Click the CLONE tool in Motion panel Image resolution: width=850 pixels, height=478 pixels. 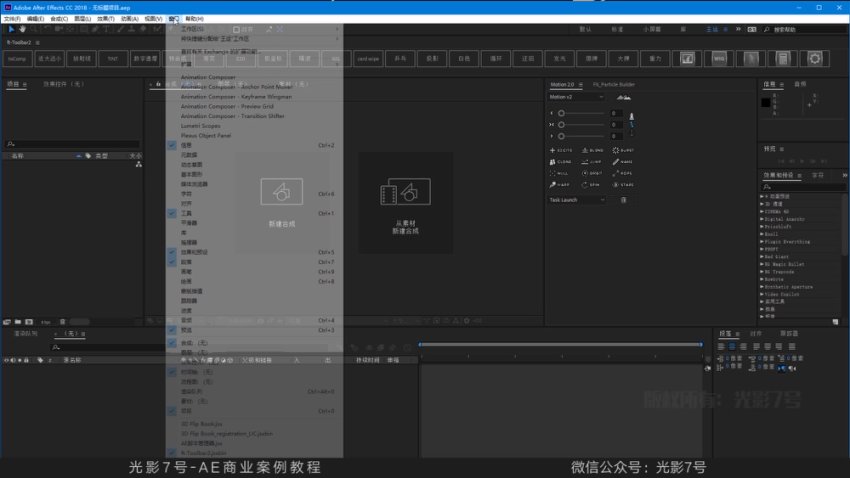[x=561, y=162]
